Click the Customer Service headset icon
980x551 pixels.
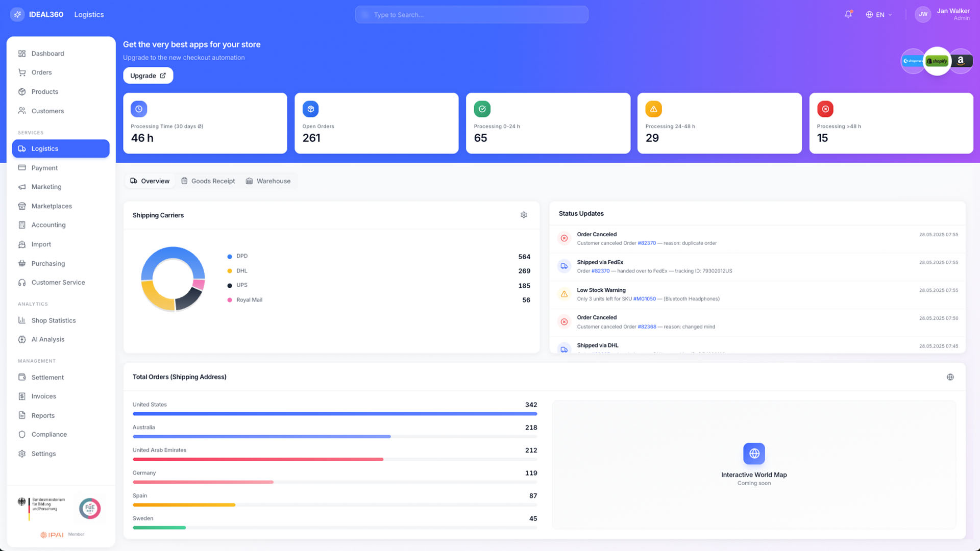22,283
